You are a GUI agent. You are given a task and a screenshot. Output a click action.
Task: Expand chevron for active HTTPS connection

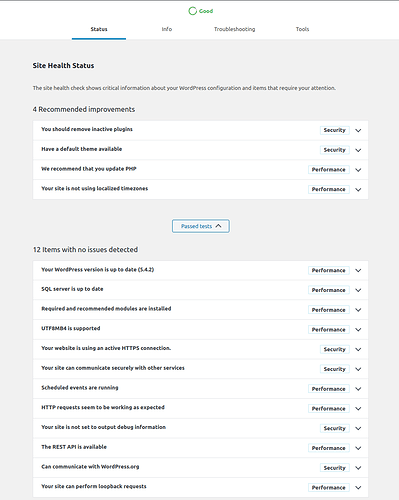tap(358, 349)
